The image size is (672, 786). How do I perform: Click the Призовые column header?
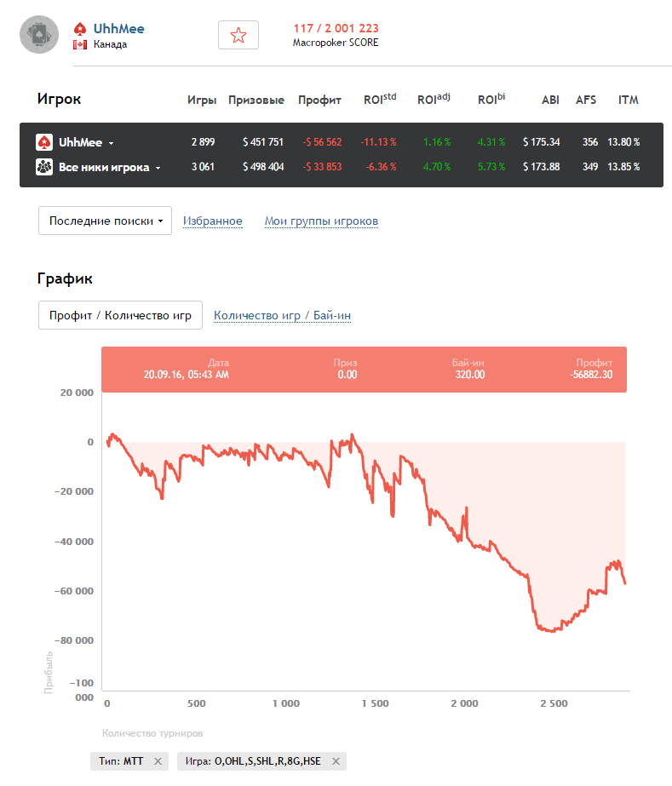256,100
